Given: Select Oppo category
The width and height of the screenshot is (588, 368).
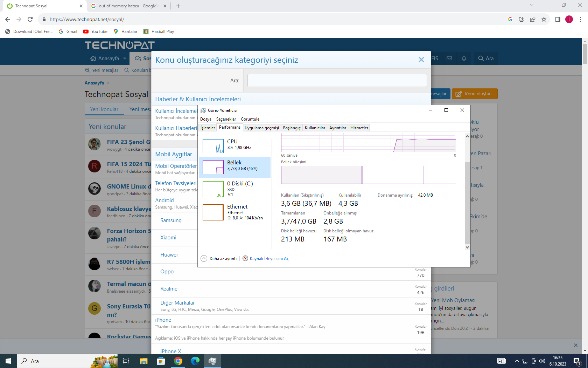Looking at the screenshot, I should [167, 272].
